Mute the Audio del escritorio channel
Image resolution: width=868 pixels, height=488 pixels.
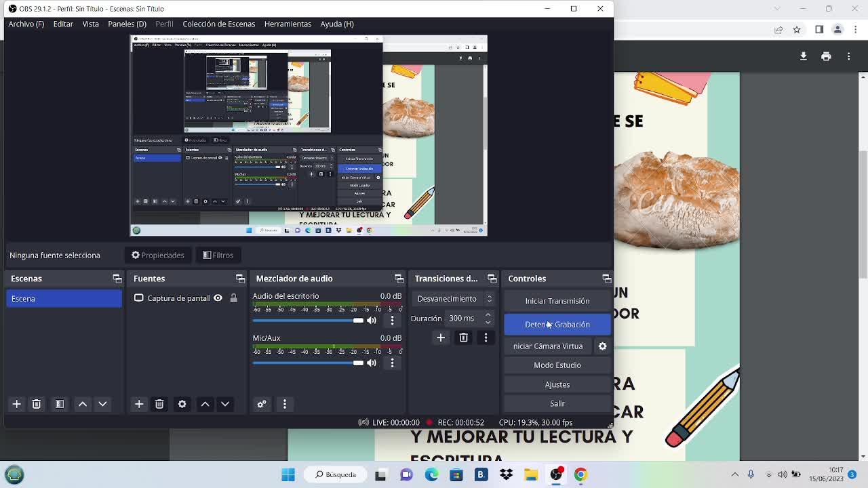point(372,321)
